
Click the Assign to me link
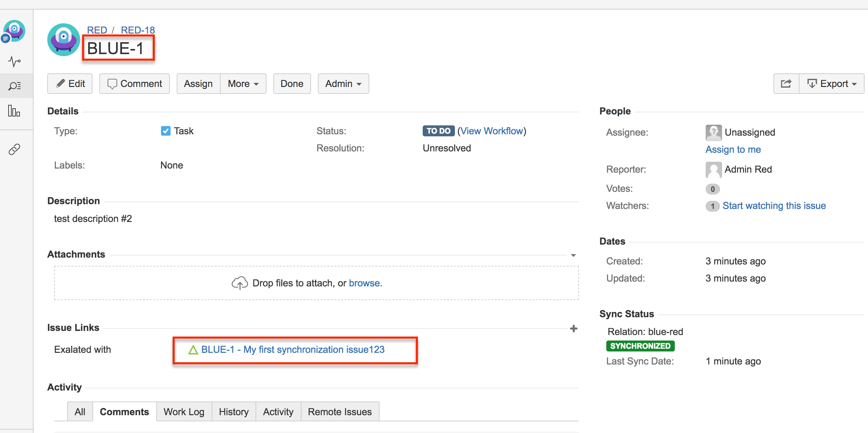733,149
